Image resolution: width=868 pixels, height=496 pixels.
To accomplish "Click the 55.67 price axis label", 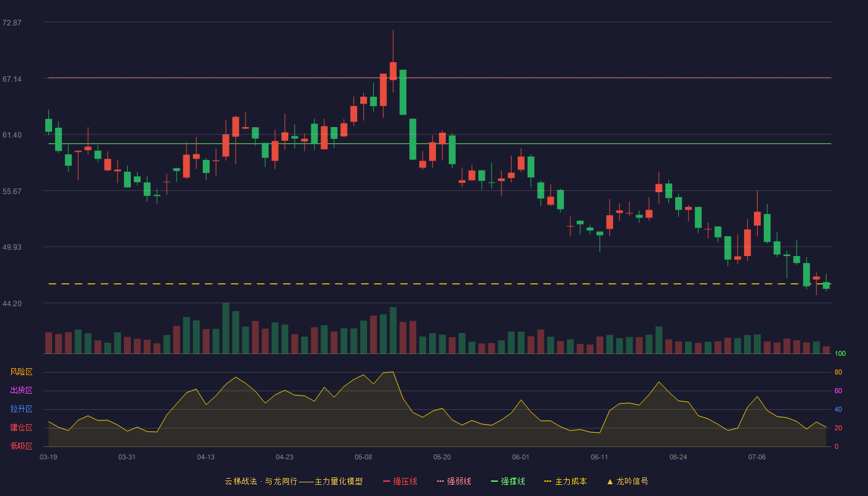I will pyautogui.click(x=12, y=192).
